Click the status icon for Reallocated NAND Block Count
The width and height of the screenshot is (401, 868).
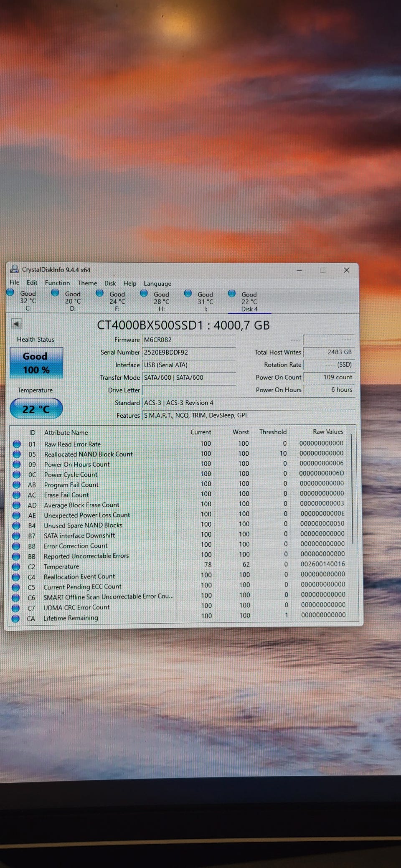(17, 454)
